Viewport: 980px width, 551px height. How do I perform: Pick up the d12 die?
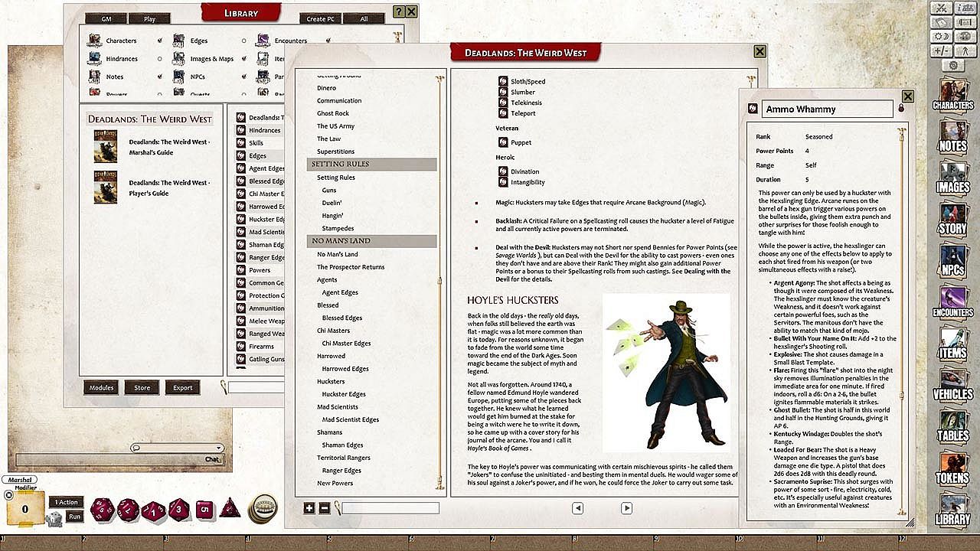coord(128,510)
